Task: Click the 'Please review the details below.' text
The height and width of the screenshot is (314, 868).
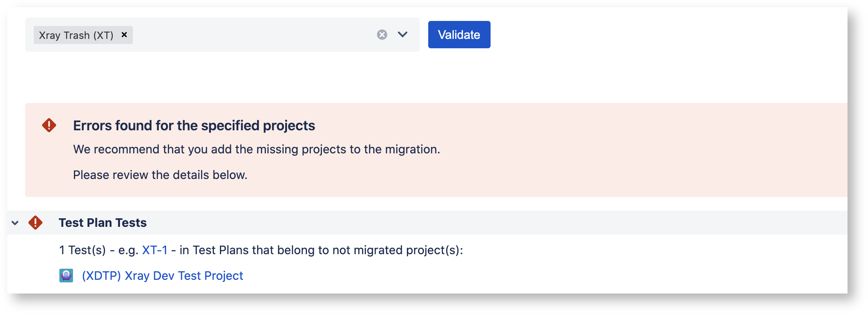Action: 160,175
